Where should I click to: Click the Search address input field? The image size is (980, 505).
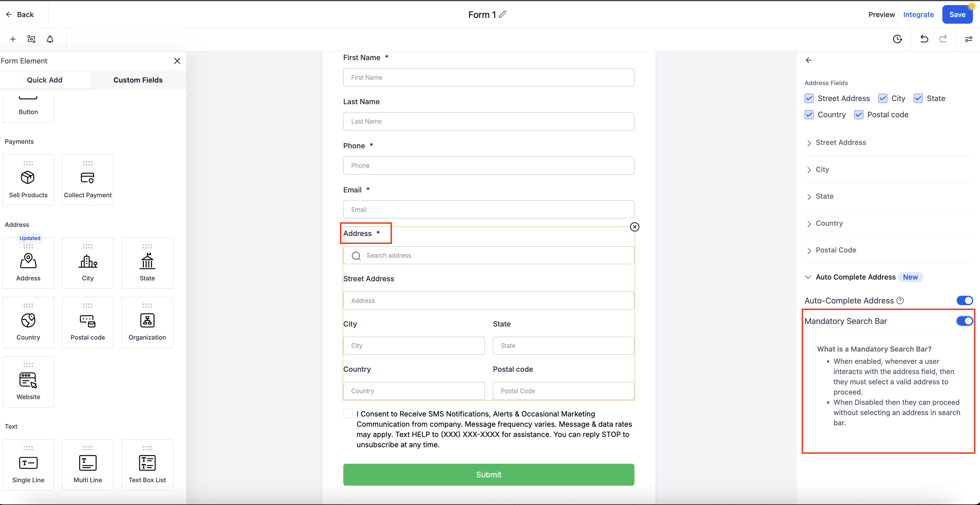[x=489, y=256]
